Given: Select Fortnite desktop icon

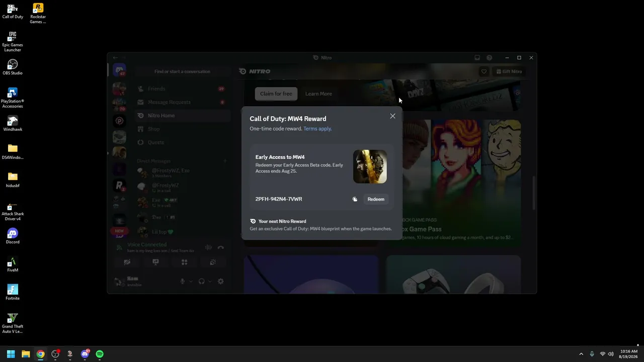Looking at the screenshot, I should click(x=13, y=293).
